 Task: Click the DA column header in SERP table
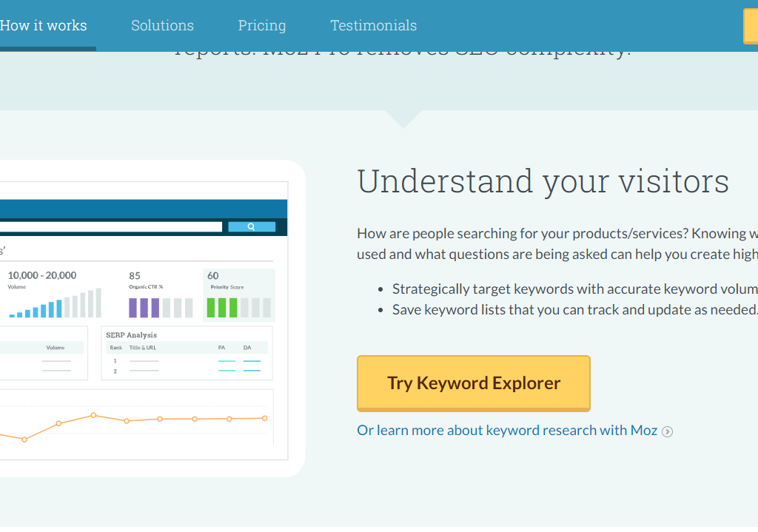pyautogui.click(x=247, y=348)
